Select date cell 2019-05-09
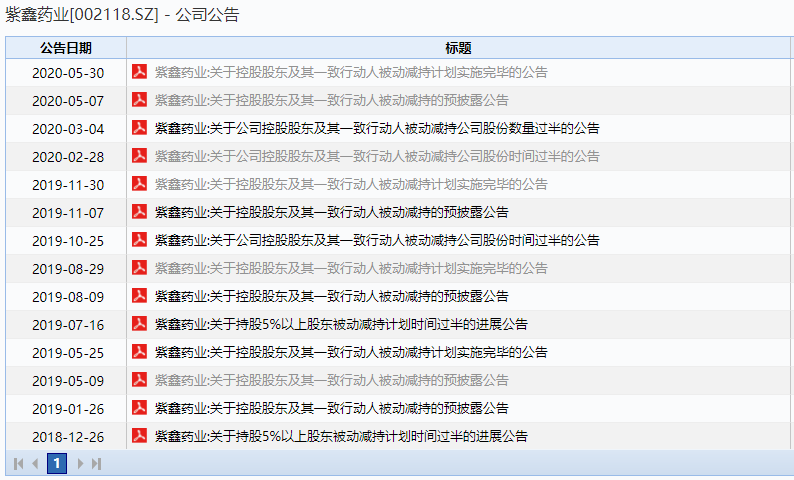 click(68, 381)
